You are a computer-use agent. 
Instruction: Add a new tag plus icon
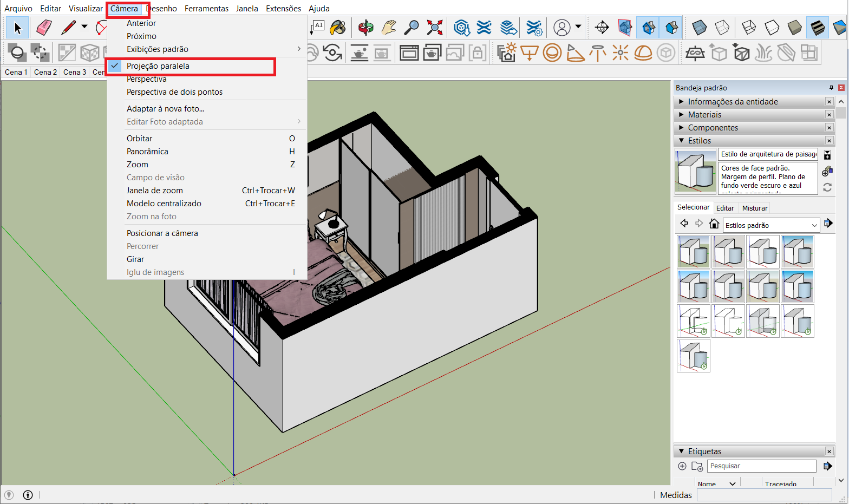click(682, 466)
